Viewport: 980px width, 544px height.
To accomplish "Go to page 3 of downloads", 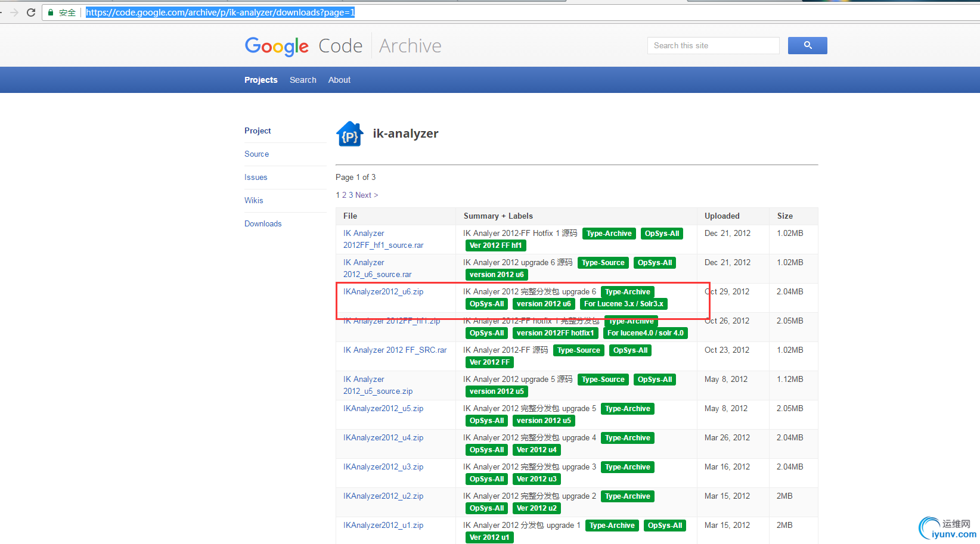I will (x=351, y=195).
